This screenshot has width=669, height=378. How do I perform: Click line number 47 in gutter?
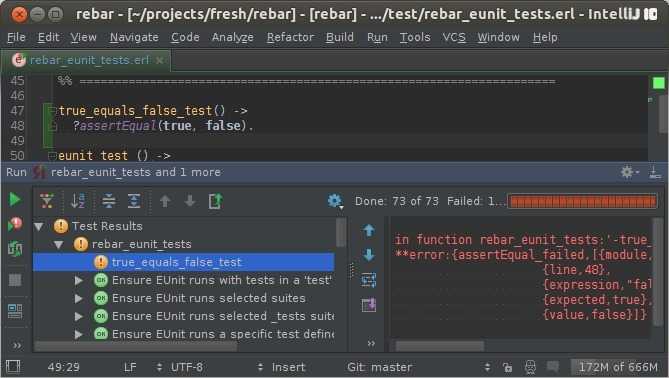(17, 111)
